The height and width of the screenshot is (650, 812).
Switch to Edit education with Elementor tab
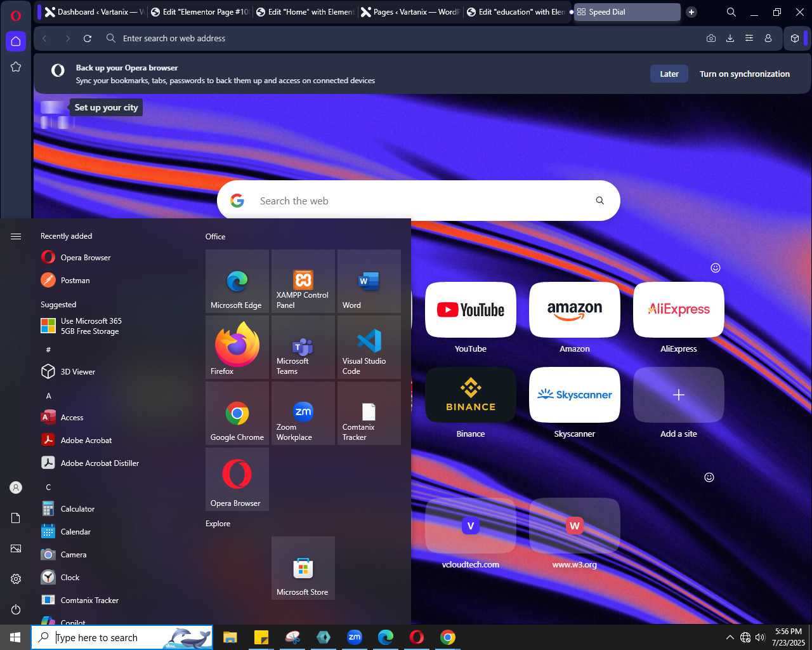516,11
